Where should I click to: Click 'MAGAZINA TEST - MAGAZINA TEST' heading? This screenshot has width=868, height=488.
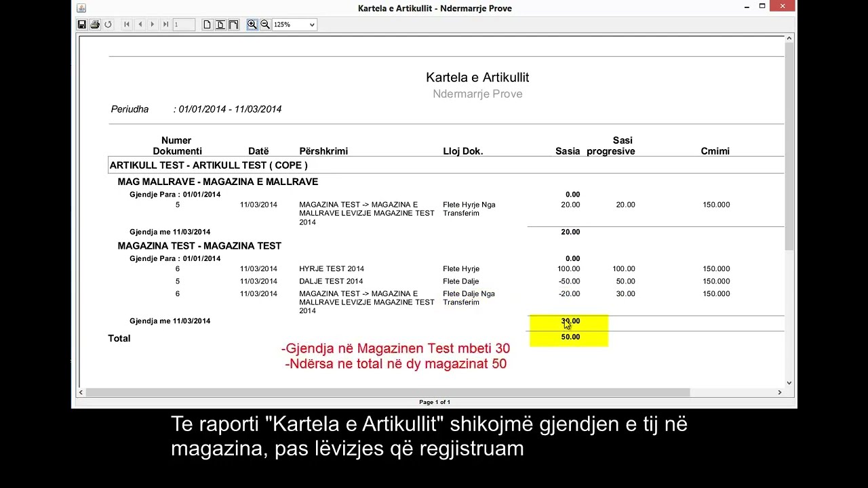[199, 246]
